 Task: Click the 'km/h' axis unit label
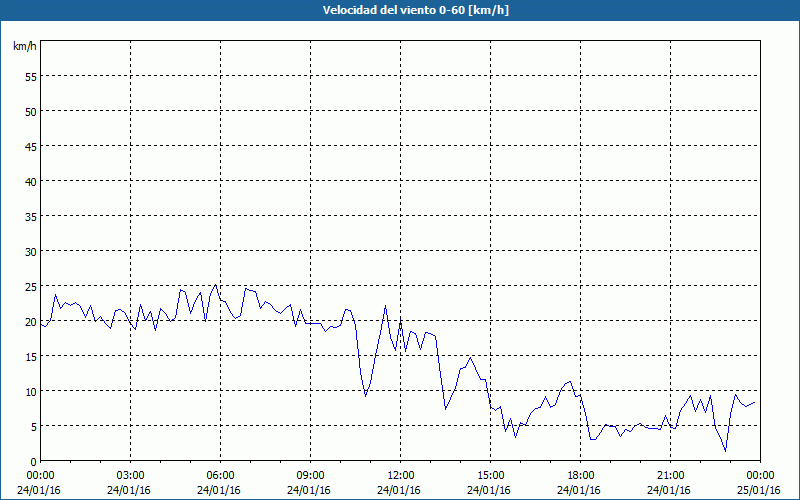tap(25, 46)
